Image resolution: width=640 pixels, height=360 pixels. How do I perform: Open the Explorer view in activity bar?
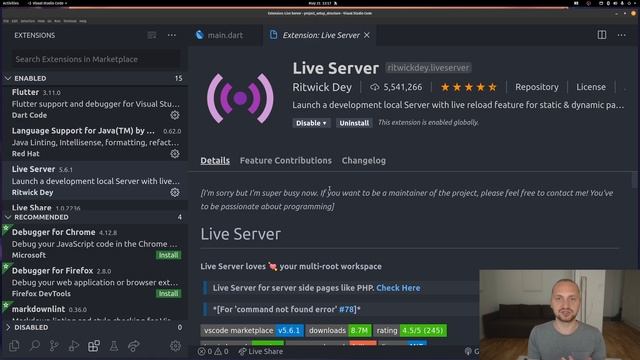click(x=14, y=346)
